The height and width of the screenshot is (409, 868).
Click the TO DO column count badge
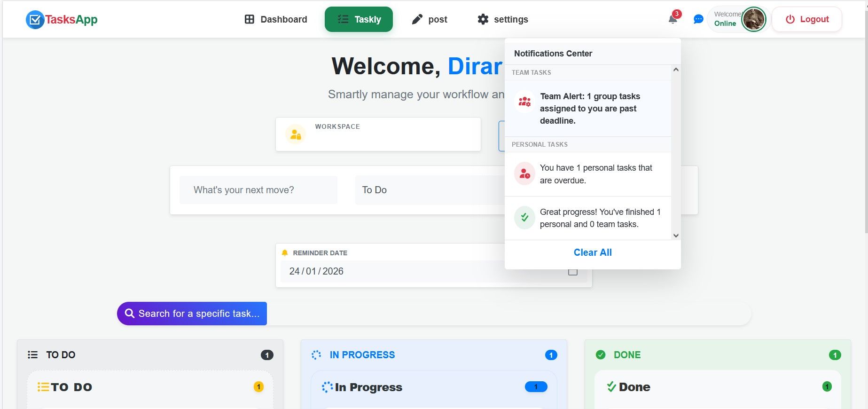(267, 355)
